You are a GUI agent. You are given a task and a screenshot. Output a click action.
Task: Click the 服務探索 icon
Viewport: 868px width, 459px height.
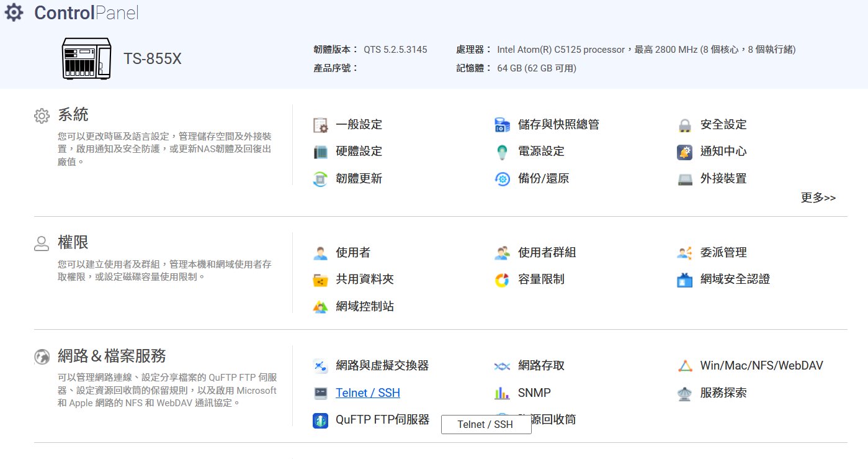point(684,393)
